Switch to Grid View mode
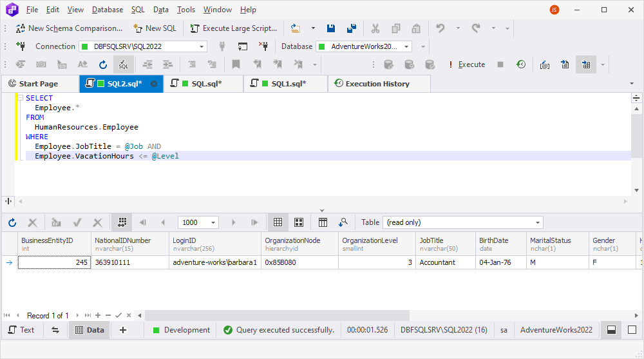 (278, 222)
